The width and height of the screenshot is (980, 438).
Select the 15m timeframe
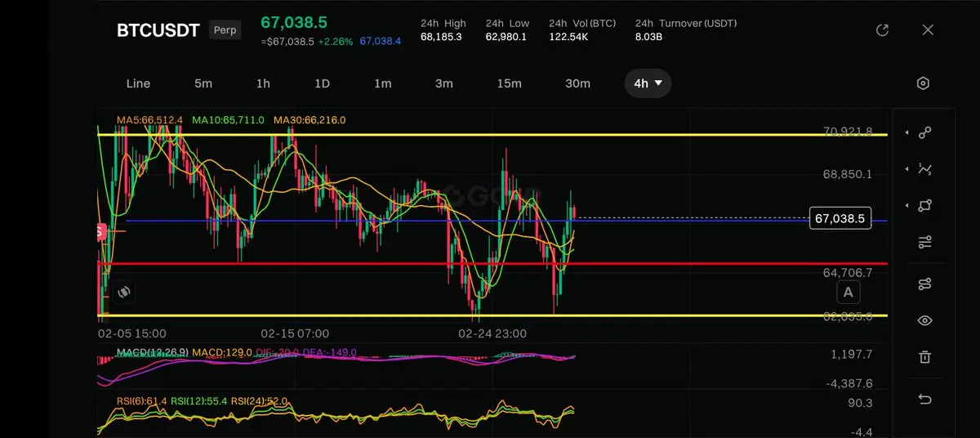509,83
